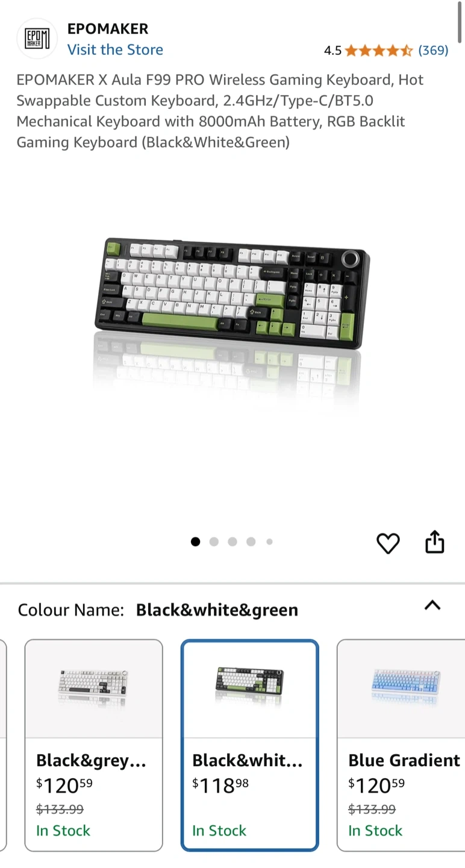The width and height of the screenshot is (465, 868).
Task: Select the Black&white&green colour card
Action: tap(249, 745)
